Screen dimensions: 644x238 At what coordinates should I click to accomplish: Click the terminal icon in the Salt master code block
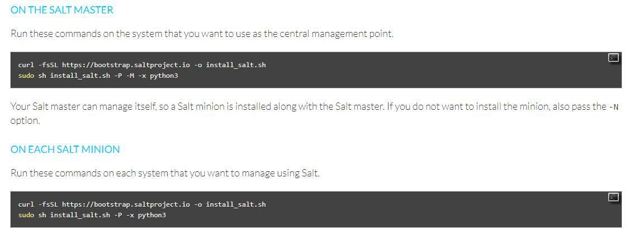pyautogui.click(x=613, y=58)
